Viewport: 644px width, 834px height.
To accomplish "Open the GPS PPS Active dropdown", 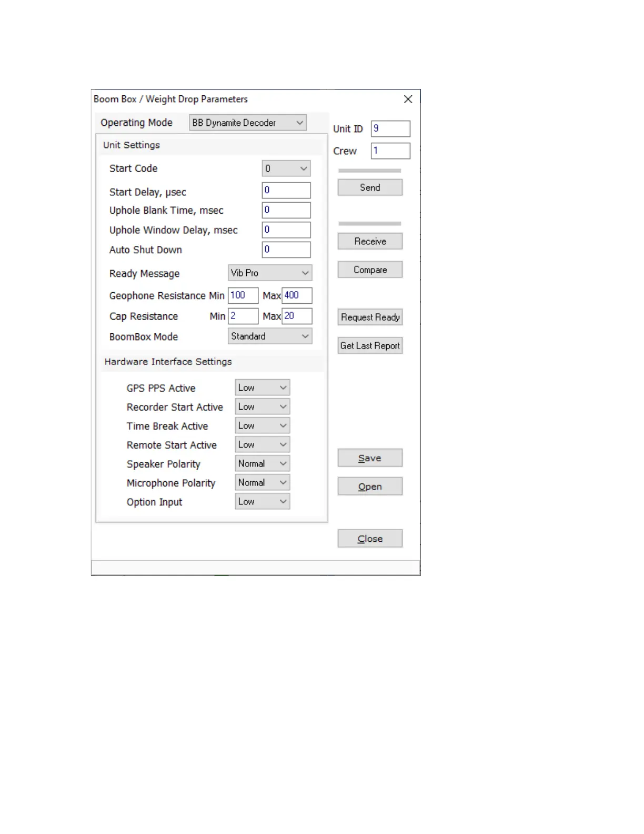I will [x=263, y=388].
